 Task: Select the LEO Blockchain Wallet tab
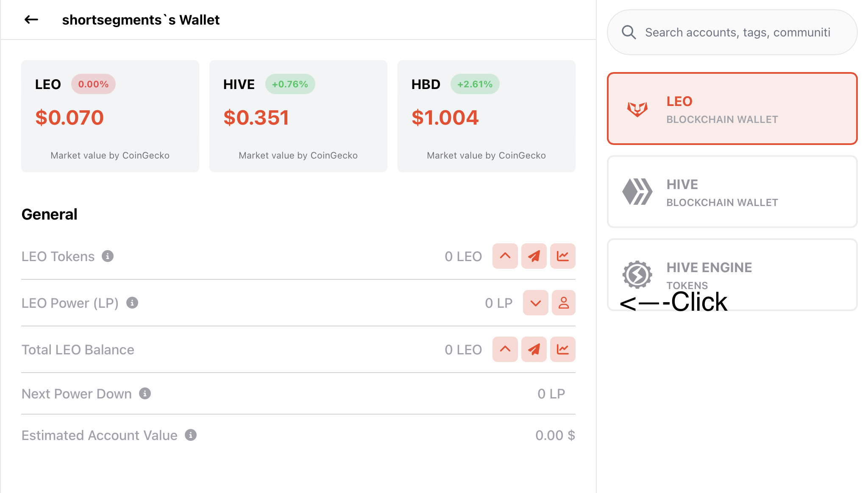coord(732,109)
